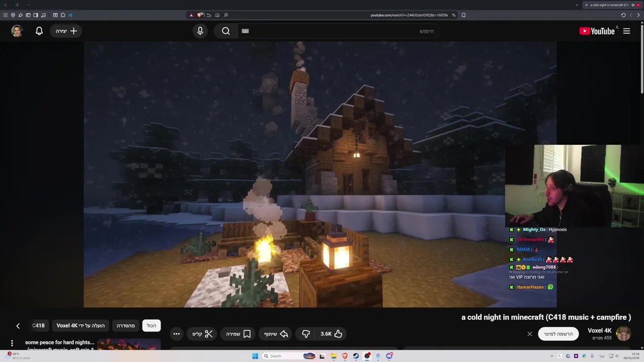Bookmark this page in browser
This screenshot has height=362, width=644.
[x=463, y=15]
